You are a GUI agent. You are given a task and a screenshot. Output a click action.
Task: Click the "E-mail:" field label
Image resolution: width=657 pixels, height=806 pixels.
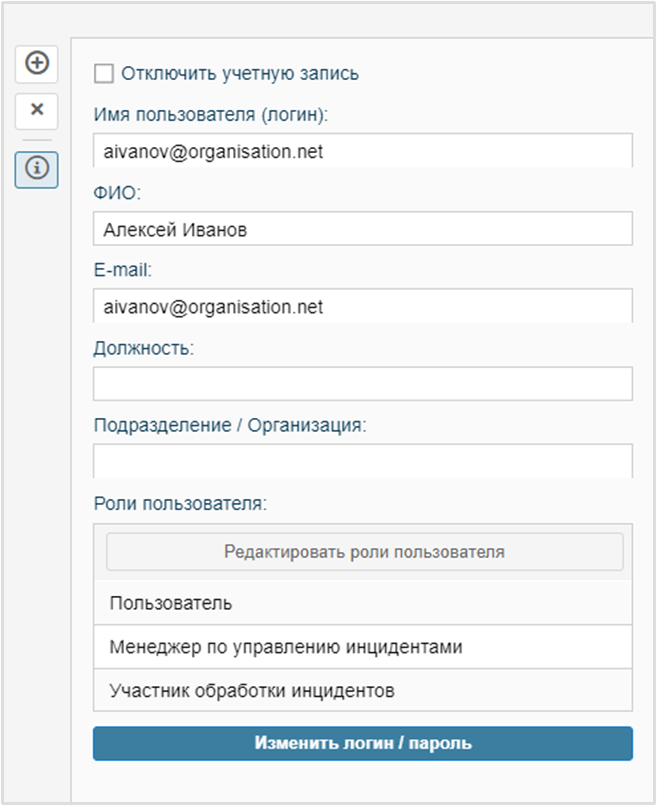[x=121, y=269]
